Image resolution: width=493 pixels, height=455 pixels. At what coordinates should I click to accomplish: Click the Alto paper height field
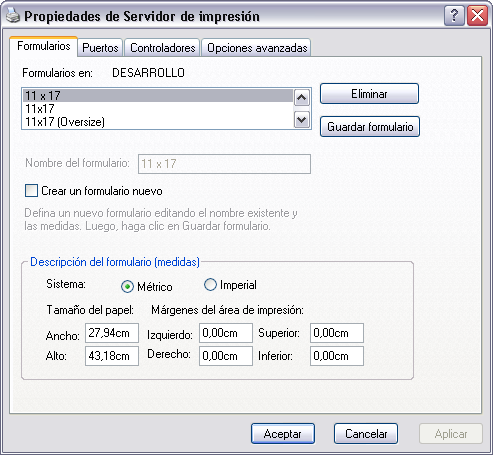[x=112, y=356]
